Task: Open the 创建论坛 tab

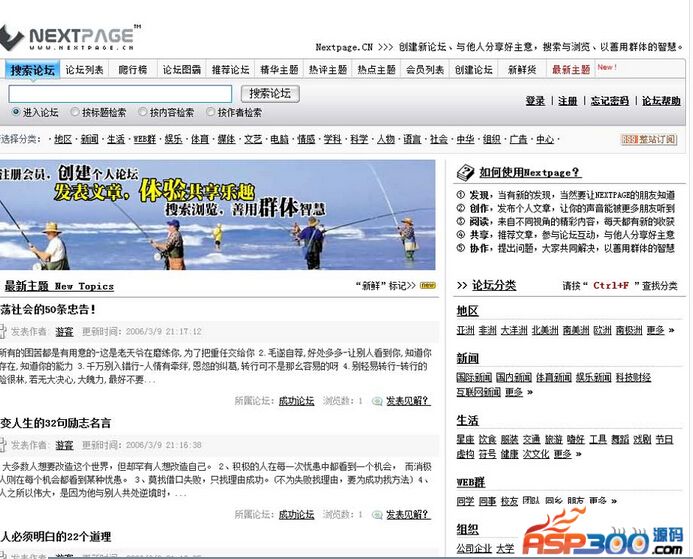Action: tap(473, 70)
